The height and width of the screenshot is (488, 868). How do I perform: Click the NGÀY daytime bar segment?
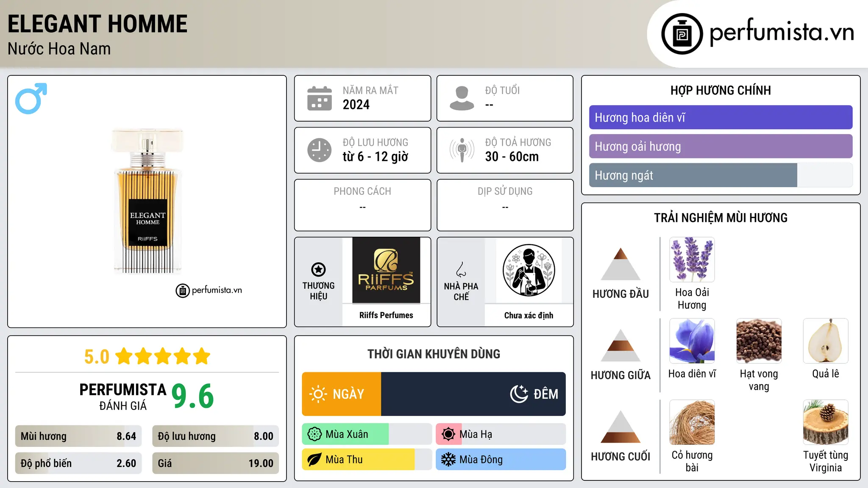tap(342, 394)
